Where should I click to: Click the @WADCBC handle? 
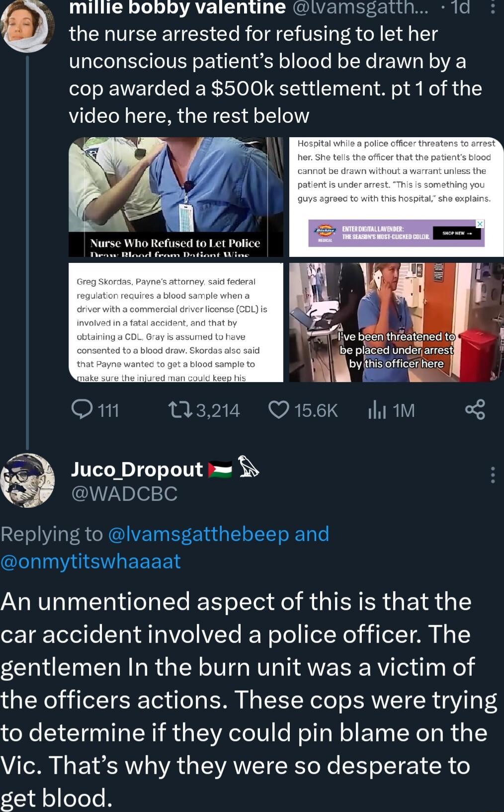[x=124, y=493]
